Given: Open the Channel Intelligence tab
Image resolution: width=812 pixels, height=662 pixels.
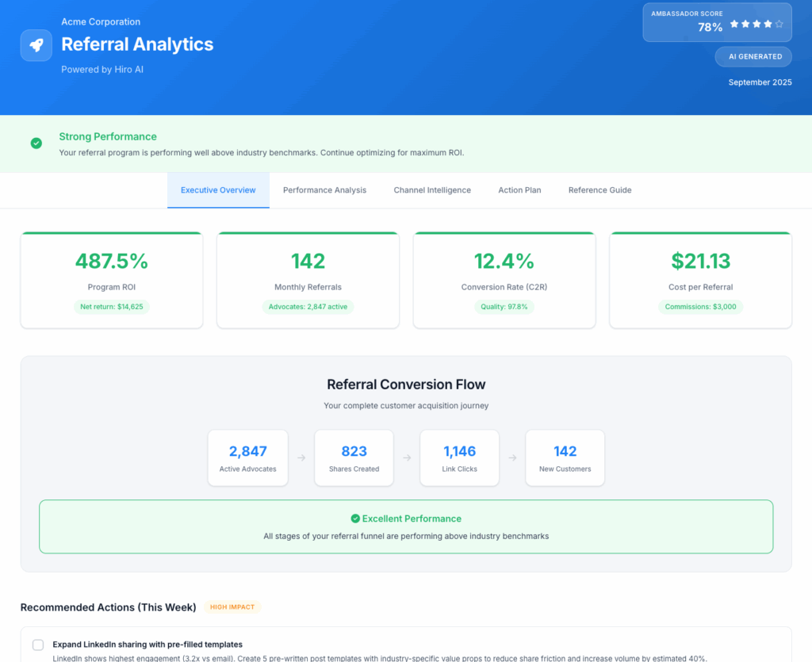Looking at the screenshot, I should click(x=432, y=190).
